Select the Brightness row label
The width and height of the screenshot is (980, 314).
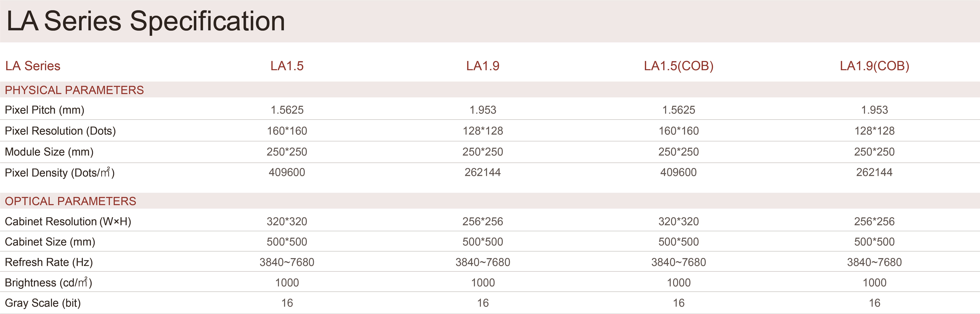click(48, 283)
